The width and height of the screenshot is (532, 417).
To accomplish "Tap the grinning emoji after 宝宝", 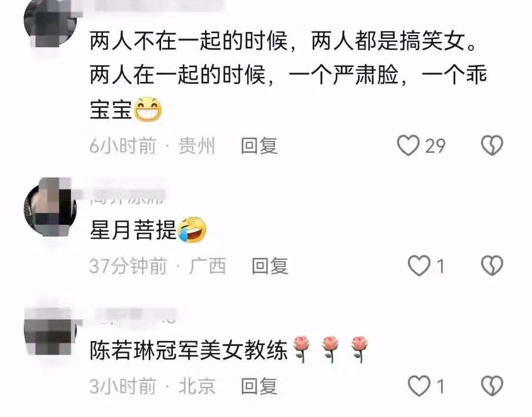I will pyautogui.click(x=148, y=109).
